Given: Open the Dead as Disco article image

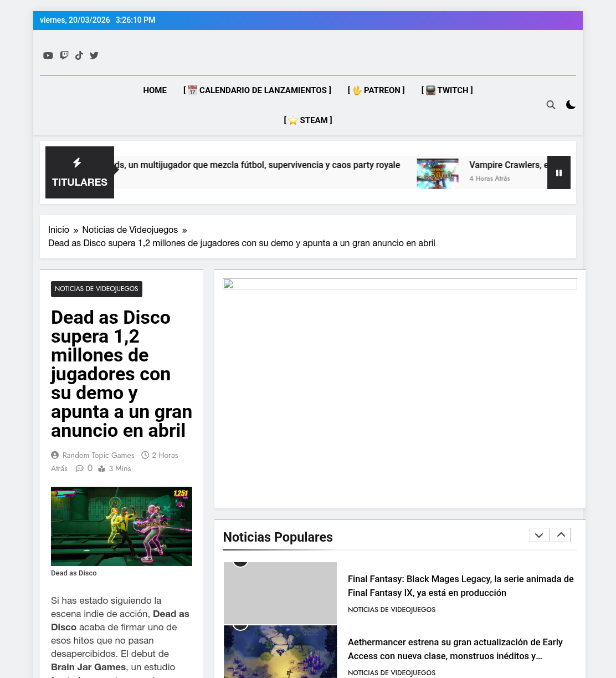Looking at the screenshot, I should (121, 526).
